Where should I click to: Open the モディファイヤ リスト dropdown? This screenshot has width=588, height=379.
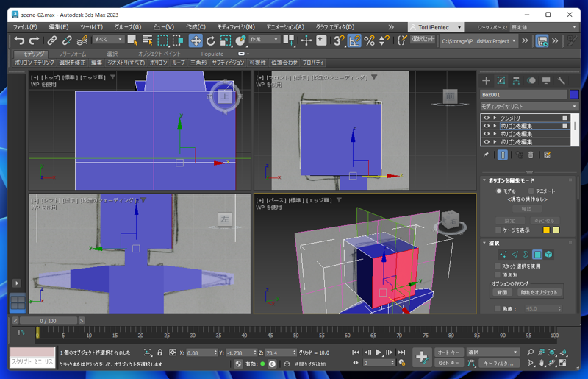pos(529,106)
